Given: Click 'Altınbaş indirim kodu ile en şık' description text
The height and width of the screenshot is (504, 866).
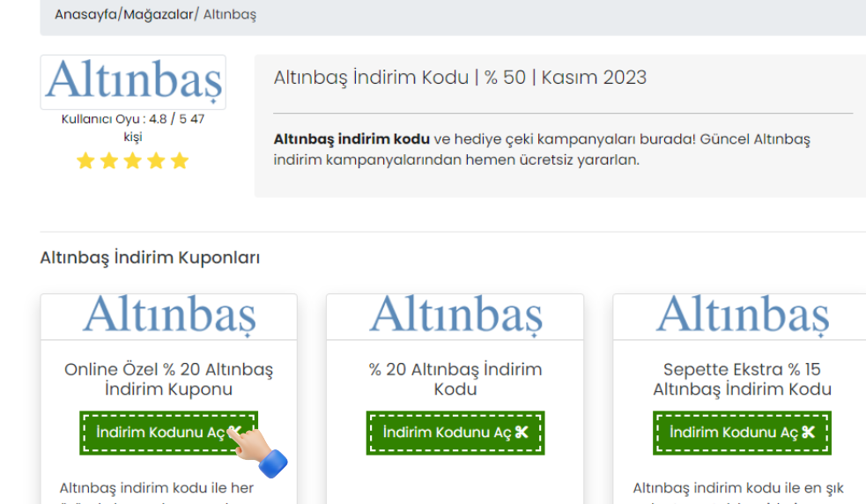Looking at the screenshot, I should pyautogui.click(x=738, y=488).
